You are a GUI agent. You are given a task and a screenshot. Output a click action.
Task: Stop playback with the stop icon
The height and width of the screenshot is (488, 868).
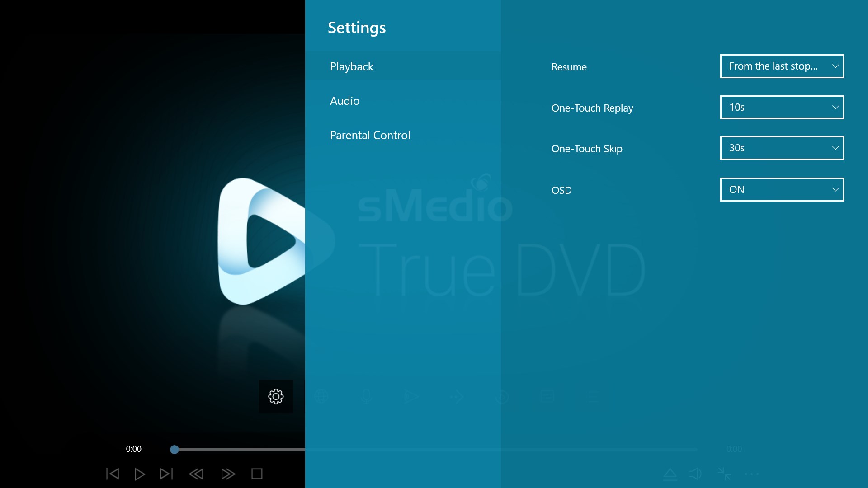coord(256,474)
